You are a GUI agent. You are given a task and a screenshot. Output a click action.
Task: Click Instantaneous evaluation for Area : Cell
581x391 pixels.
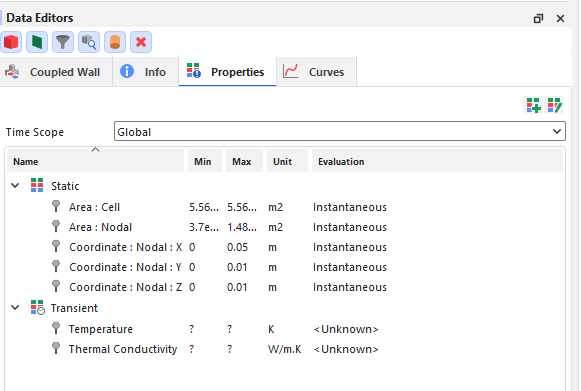pos(350,207)
